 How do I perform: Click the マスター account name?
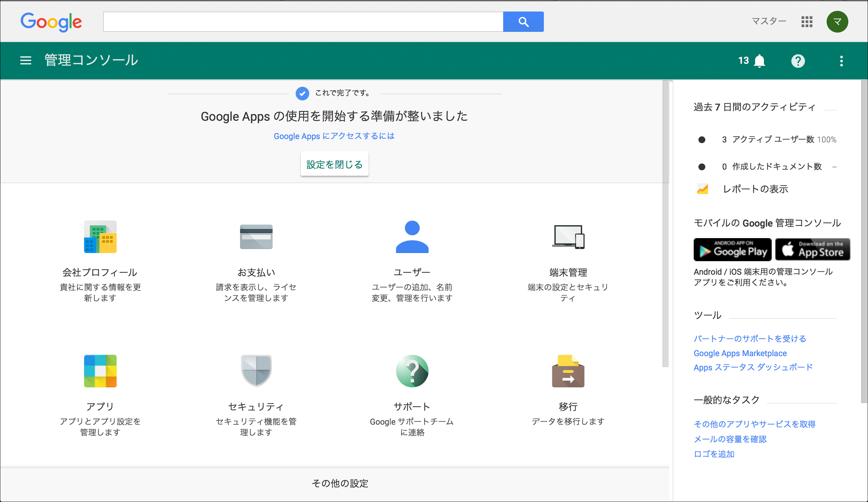click(x=769, y=21)
